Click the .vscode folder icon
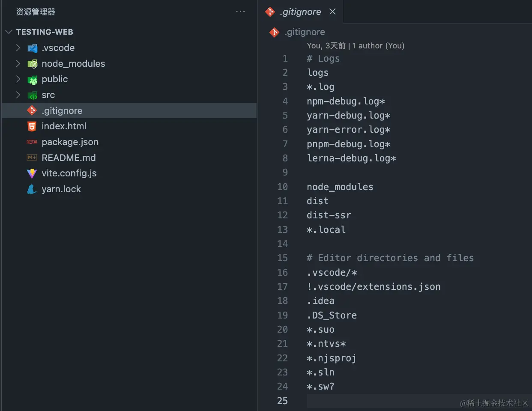This screenshot has height=411, width=532. pyautogui.click(x=32, y=48)
